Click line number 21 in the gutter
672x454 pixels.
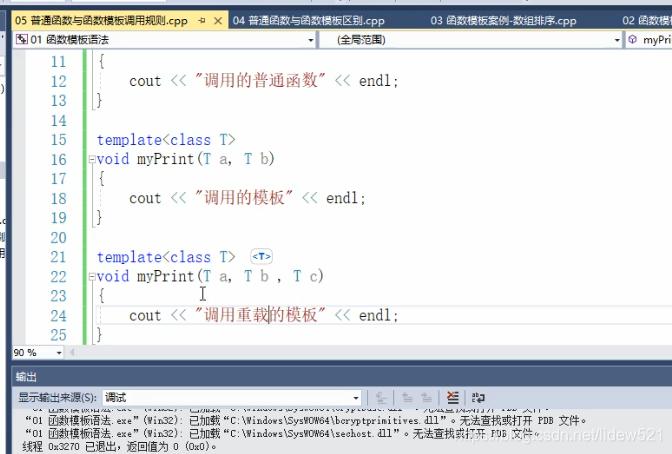[58, 257]
